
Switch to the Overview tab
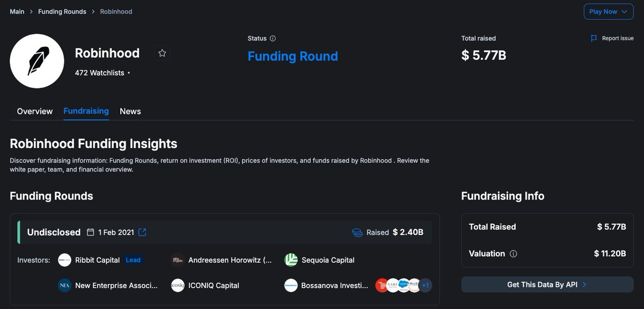(34, 111)
